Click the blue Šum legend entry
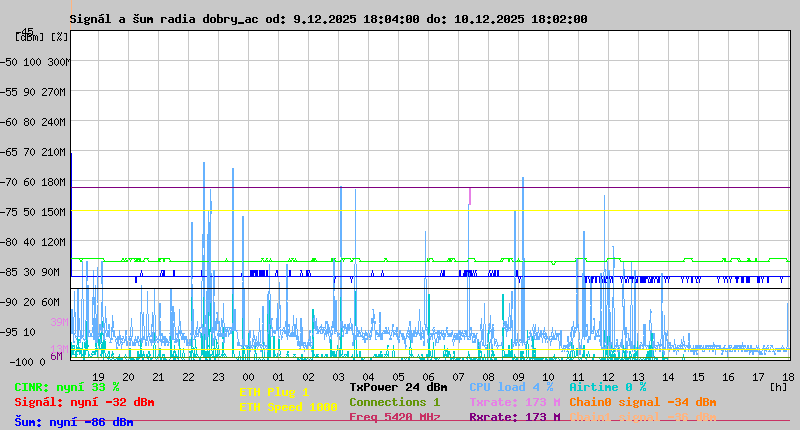800x430 pixels. 73,422
